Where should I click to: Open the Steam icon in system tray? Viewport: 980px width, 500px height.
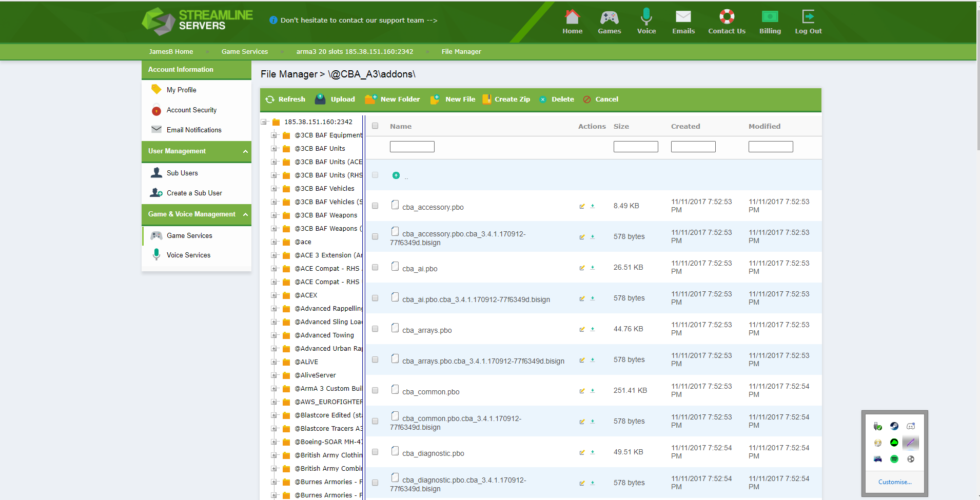[894, 426]
